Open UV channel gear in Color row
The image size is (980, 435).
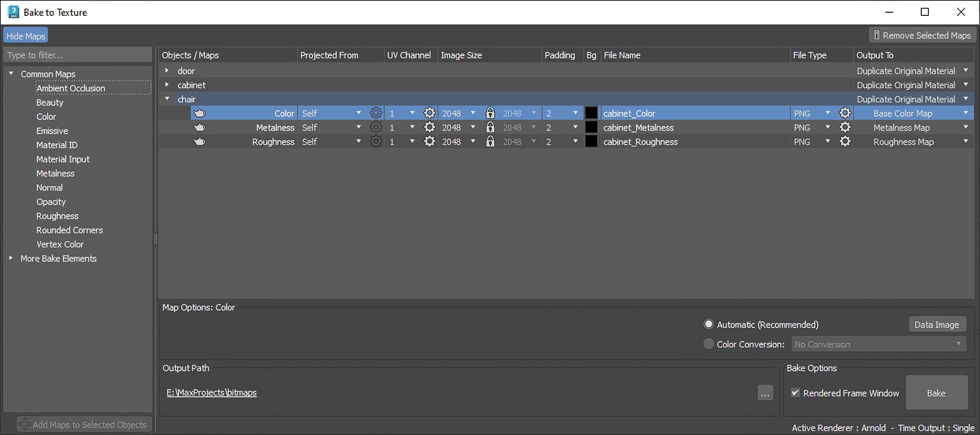430,113
